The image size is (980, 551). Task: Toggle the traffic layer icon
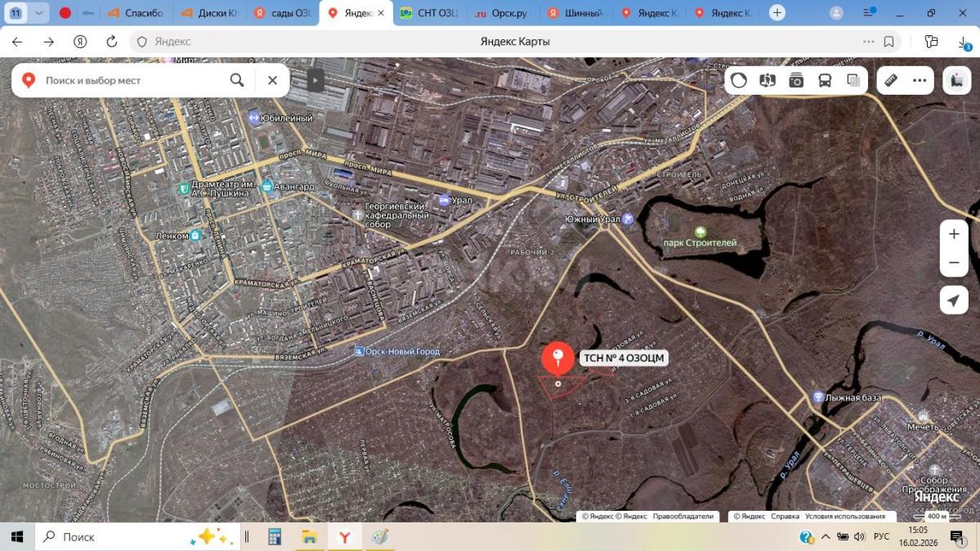(739, 80)
